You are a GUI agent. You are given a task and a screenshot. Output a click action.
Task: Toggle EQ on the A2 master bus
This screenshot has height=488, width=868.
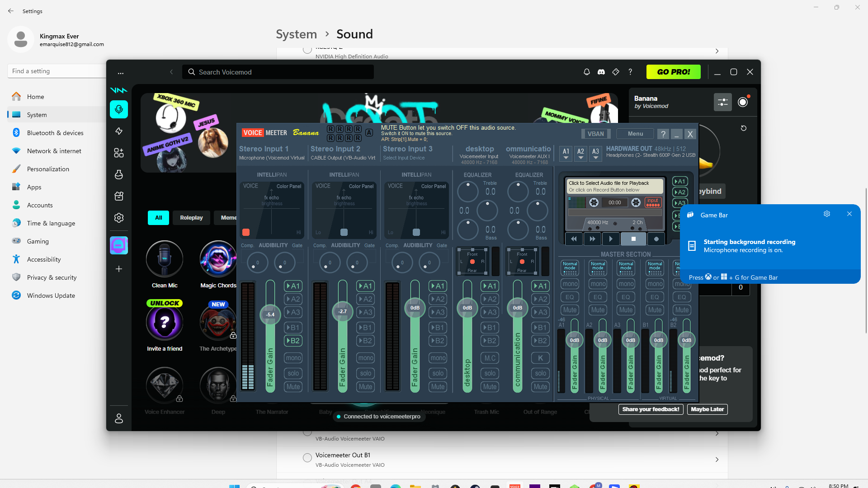point(598,297)
